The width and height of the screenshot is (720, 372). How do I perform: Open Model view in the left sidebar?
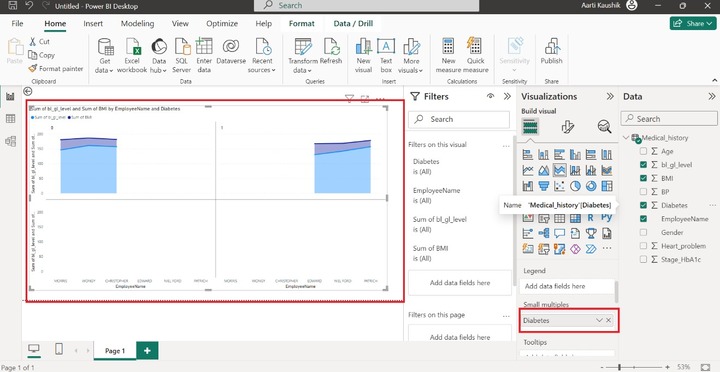(10, 141)
